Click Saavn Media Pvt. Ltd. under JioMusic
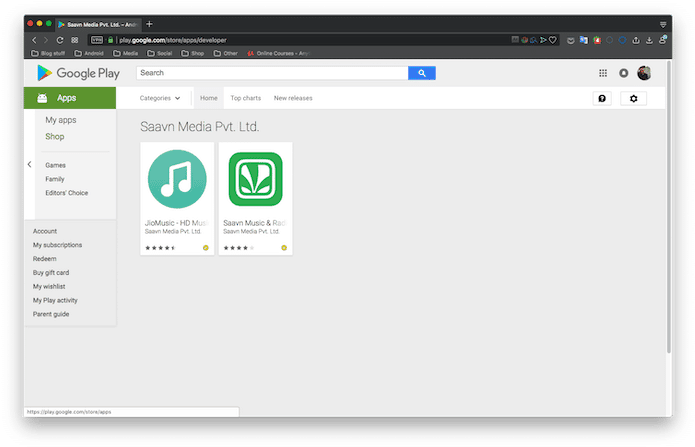Screen dimensions: 695x447 173,231
